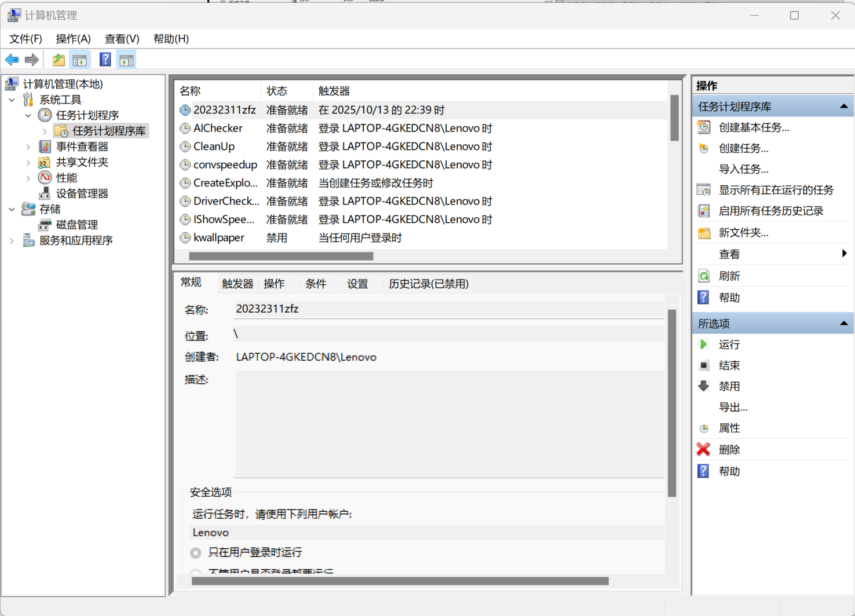This screenshot has width=855, height=616.
Task: Click the Up one level folder icon
Action: coord(59,60)
